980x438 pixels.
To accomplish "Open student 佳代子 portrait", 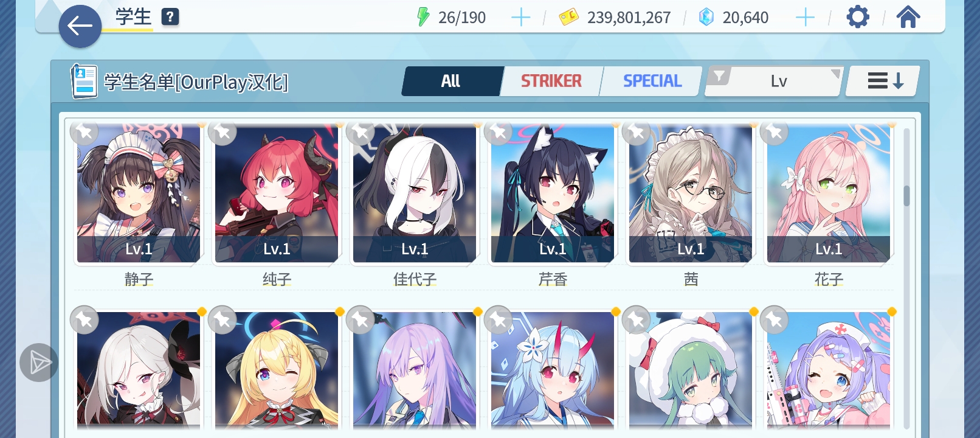I will click(415, 193).
